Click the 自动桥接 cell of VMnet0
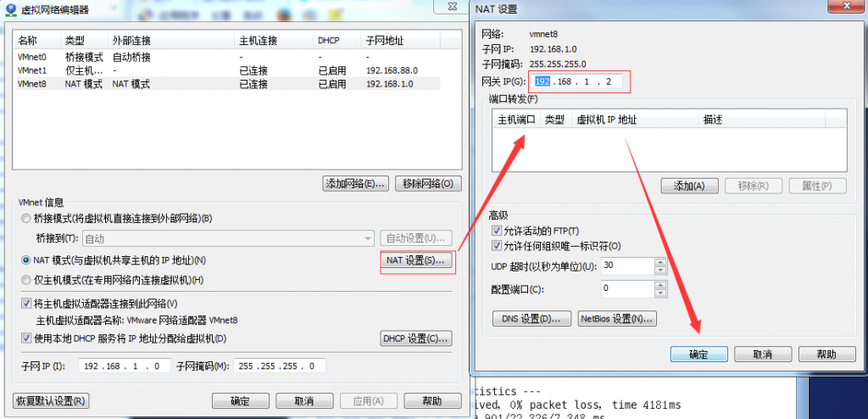Viewport: 868px width, 419px height. (x=131, y=57)
